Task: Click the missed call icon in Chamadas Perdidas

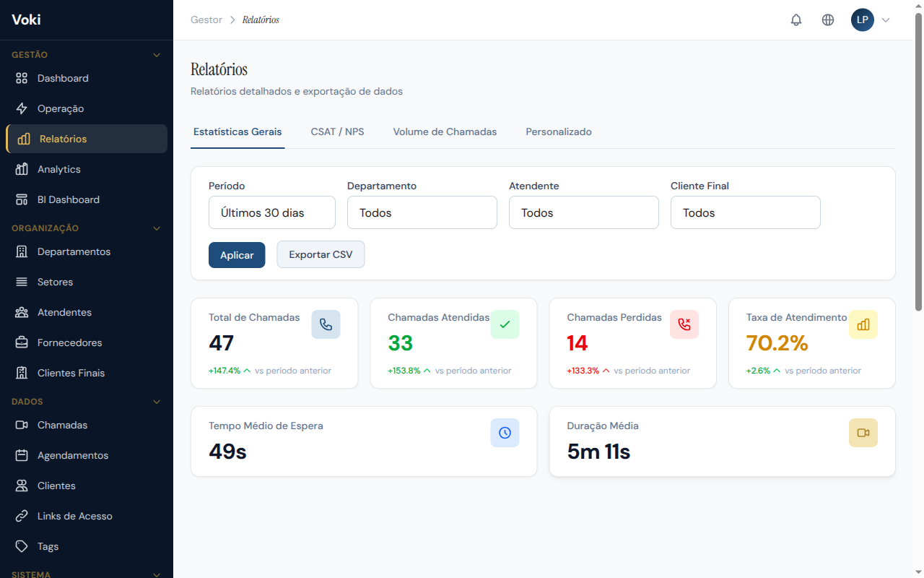Action: point(684,324)
